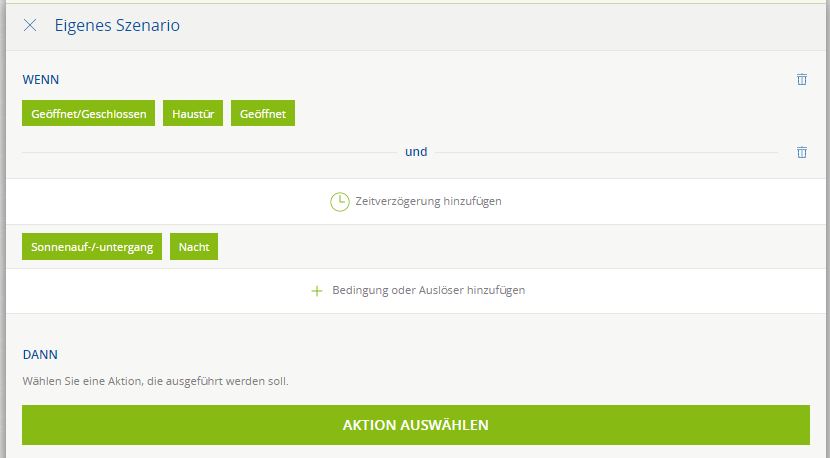830x458 pixels.
Task: Select the Geöffnet/Geschlossen condition tag
Action: click(x=88, y=114)
